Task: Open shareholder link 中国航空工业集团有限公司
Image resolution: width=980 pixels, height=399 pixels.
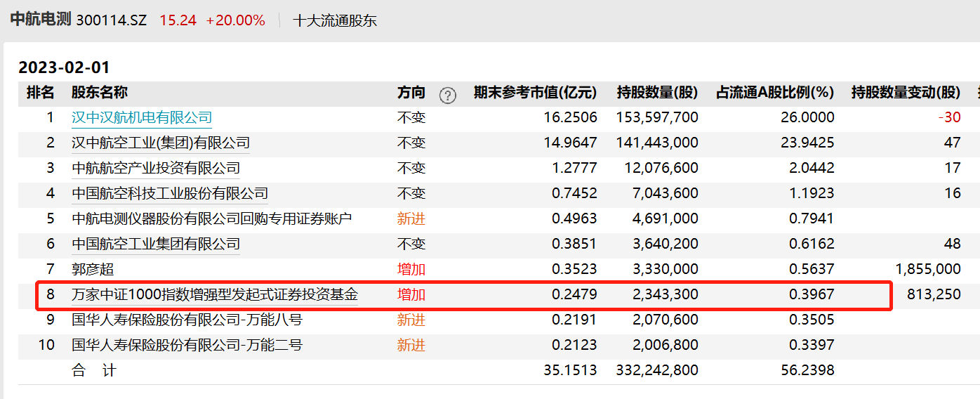Action: click(x=156, y=244)
